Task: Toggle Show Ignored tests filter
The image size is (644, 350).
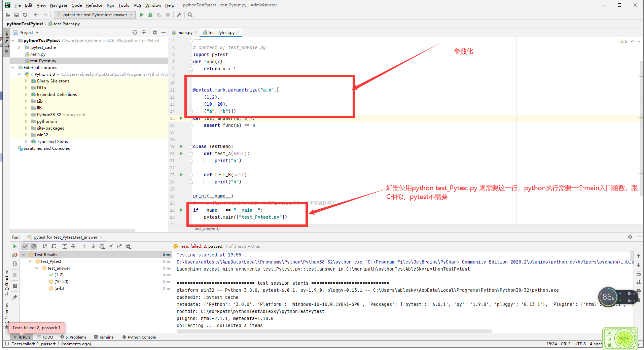Action: coord(34,246)
